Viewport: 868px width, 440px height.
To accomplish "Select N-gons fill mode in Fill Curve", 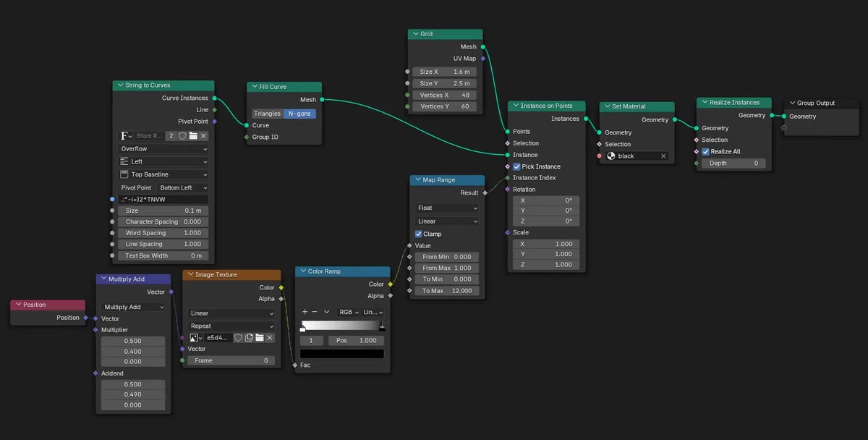I will click(x=299, y=114).
